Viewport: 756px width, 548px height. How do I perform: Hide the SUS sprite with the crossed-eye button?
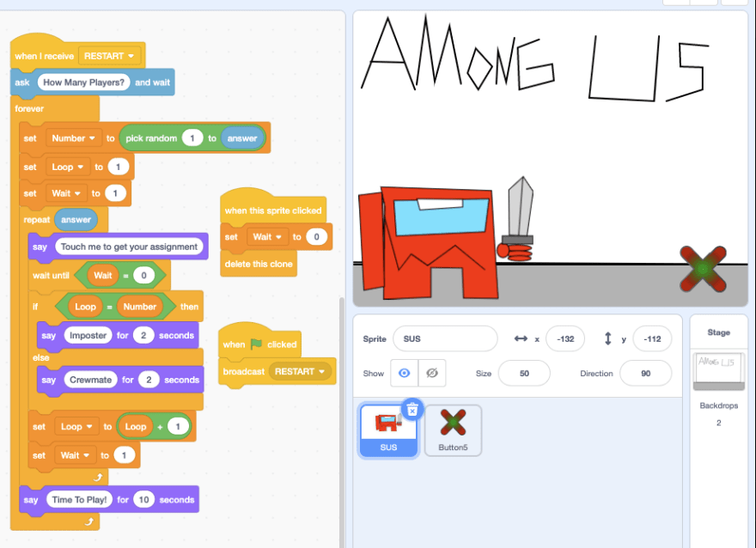(x=432, y=373)
